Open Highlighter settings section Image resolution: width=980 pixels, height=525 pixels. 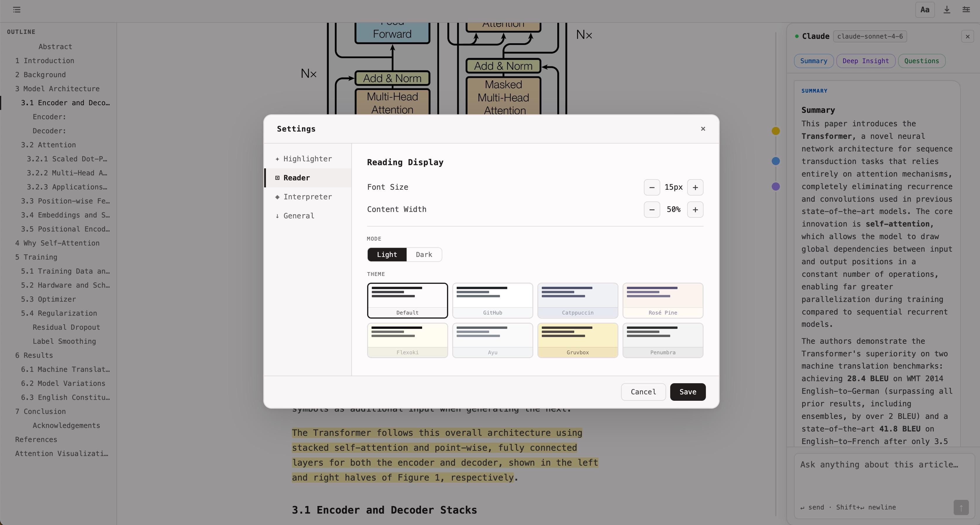308,159
